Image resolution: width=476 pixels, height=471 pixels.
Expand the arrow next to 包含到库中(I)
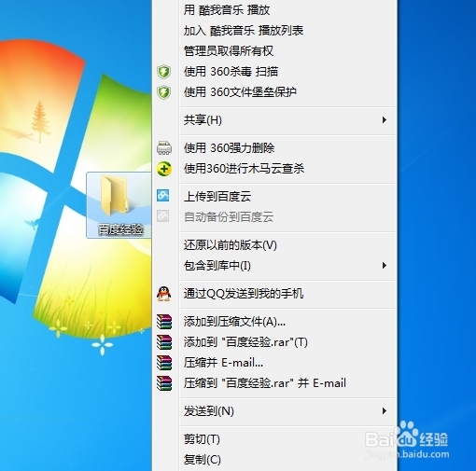pos(385,266)
